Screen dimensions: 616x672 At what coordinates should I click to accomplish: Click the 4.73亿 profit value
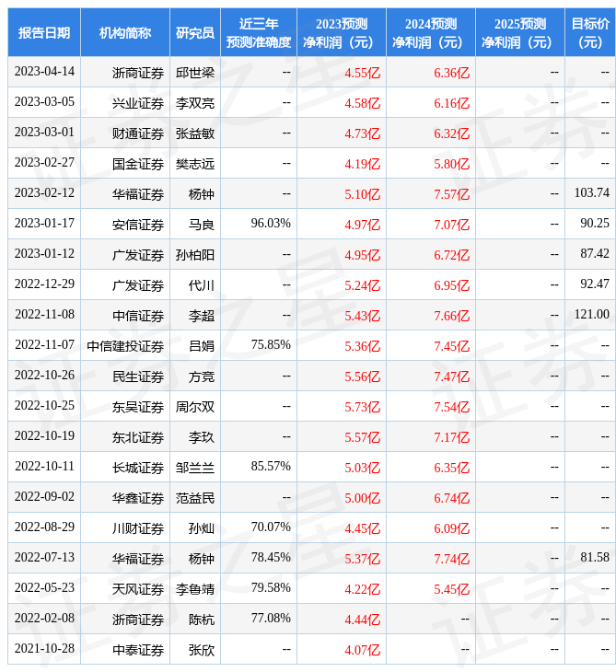(363, 133)
